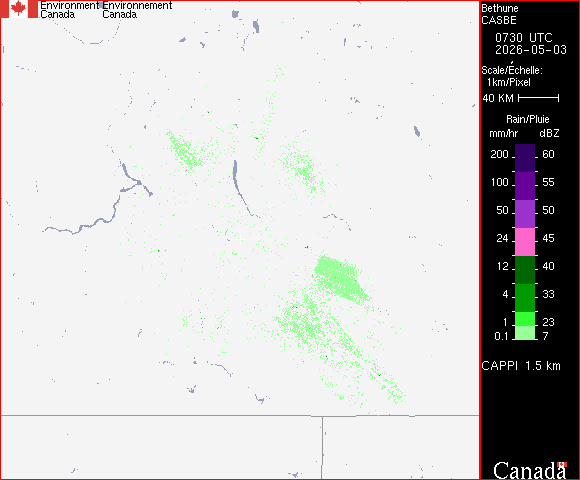Viewport: 580px width, 480px height.
Task: Select the pink 45 dBZ legend swatch
Action: [525, 242]
